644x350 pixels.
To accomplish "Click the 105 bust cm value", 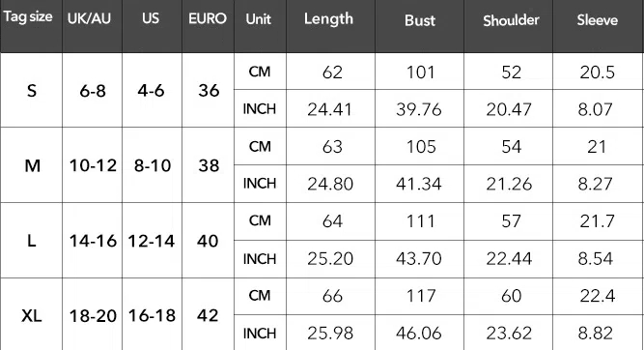I will [x=421, y=147].
